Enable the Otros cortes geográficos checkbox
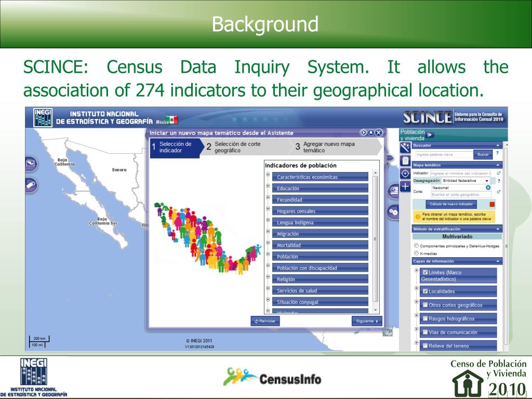The width and height of the screenshot is (532, 399). click(425, 304)
